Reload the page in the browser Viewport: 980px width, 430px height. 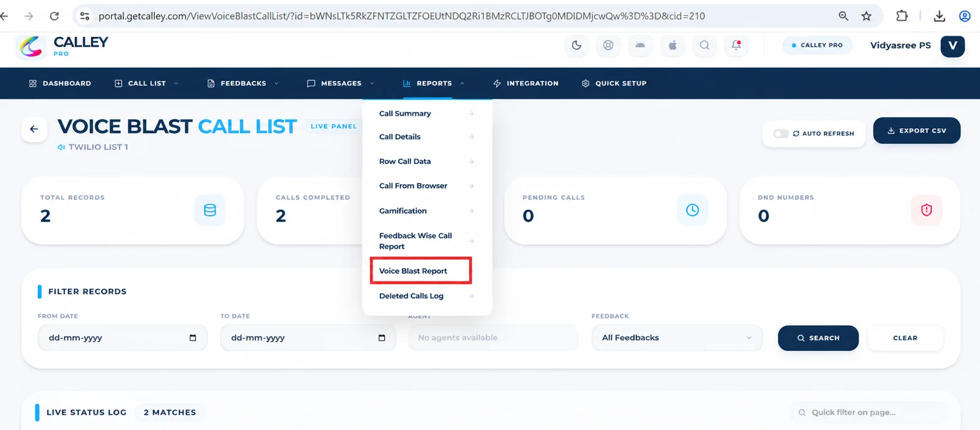pos(55,16)
